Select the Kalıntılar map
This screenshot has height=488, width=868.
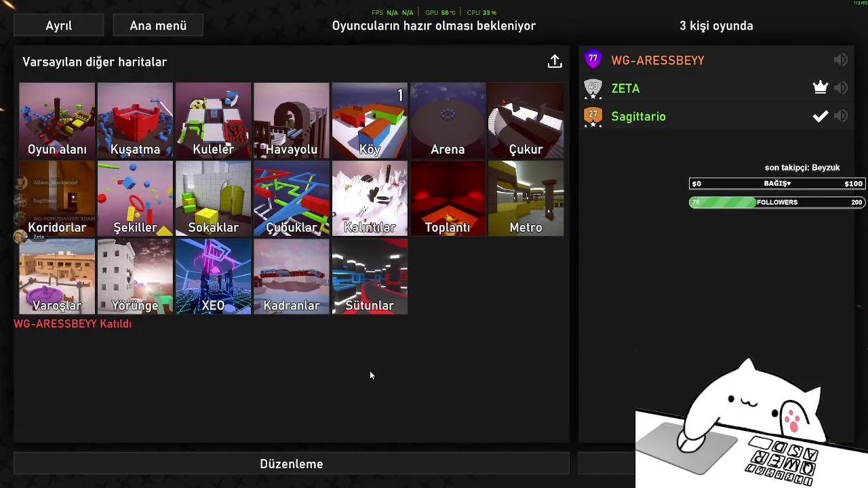tap(370, 199)
